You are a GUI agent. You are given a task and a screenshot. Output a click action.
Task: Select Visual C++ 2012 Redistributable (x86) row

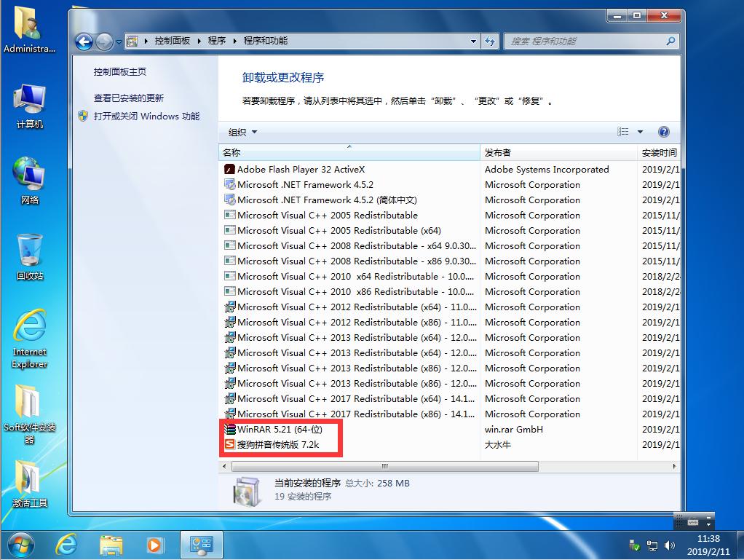(x=450, y=323)
